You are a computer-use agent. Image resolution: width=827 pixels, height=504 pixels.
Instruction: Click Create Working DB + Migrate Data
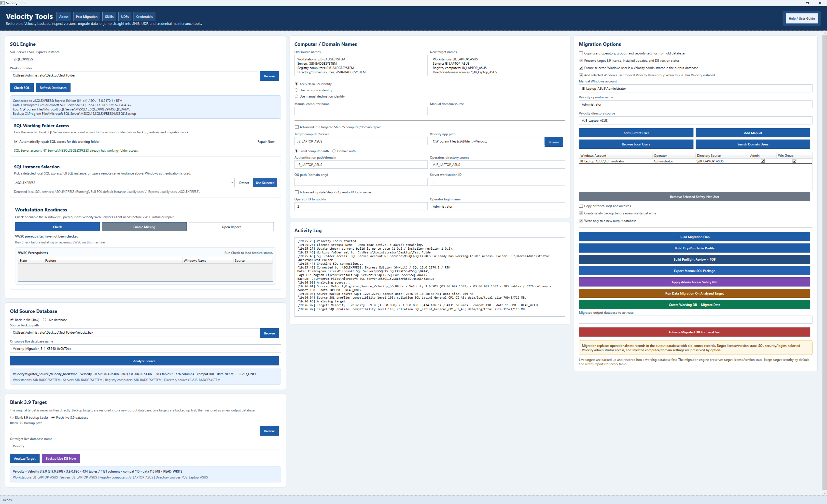(694, 305)
